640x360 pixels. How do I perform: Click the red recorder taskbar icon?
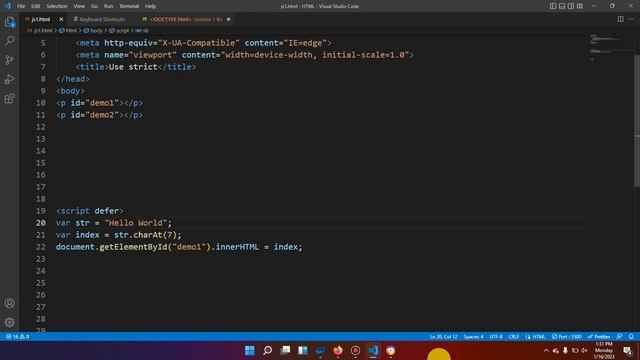(x=355, y=350)
